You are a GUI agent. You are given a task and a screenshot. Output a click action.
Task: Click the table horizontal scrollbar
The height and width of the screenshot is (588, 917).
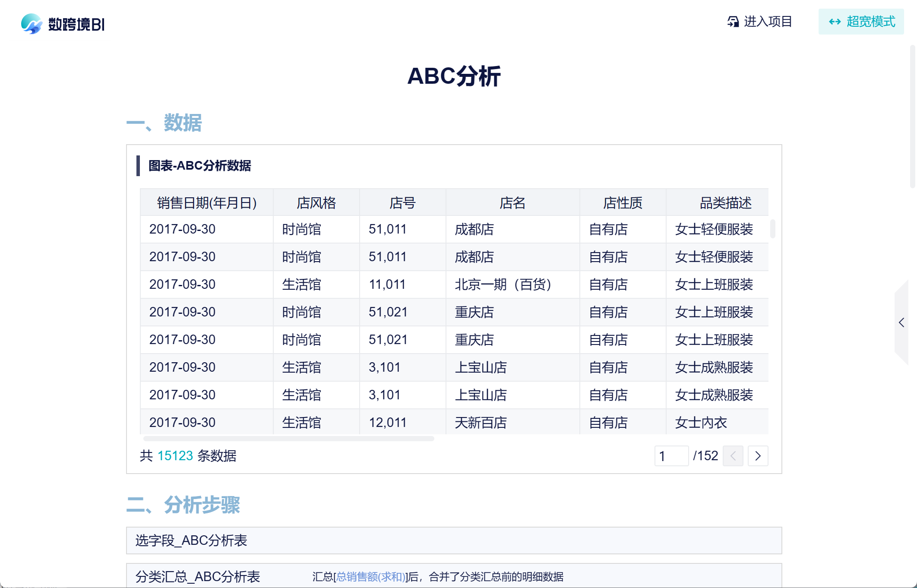[288, 439]
